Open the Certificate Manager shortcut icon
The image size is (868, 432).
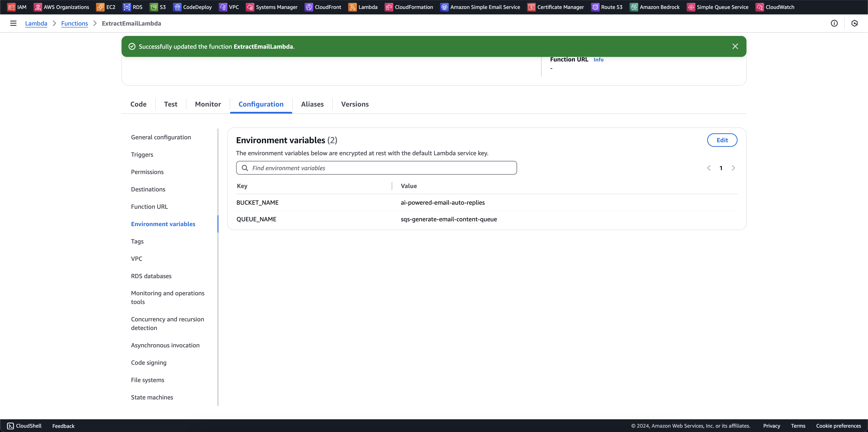tap(531, 7)
